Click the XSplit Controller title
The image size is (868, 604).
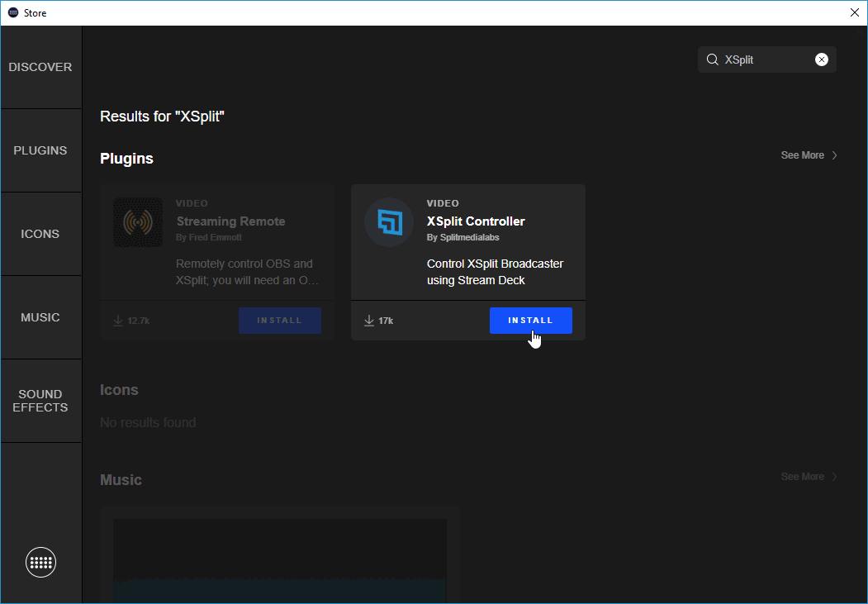pyautogui.click(x=476, y=221)
